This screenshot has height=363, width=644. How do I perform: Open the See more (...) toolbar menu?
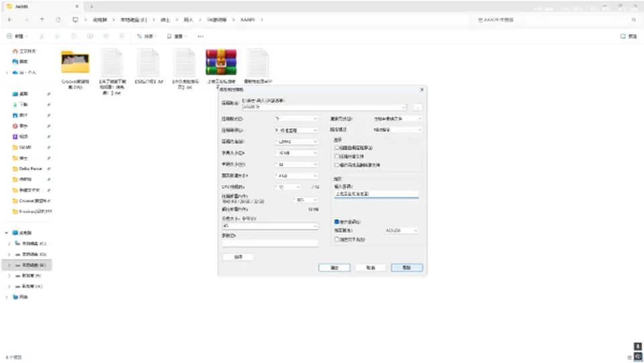coord(201,36)
